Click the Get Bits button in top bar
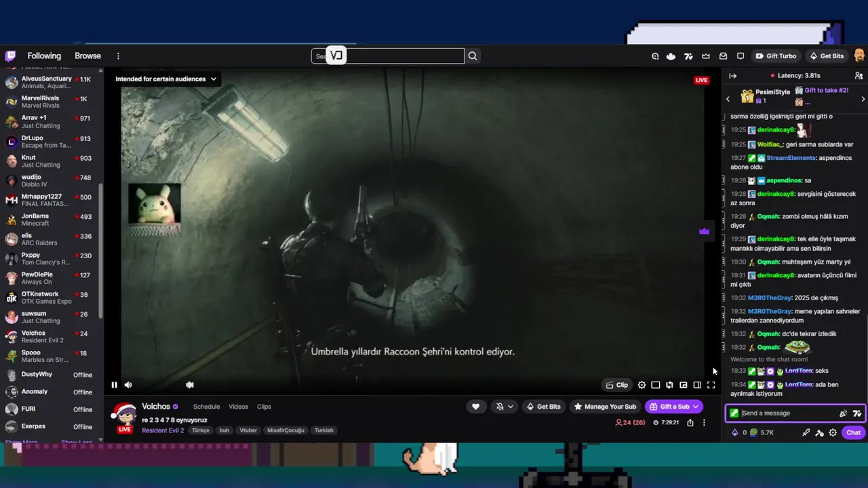This screenshot has width=868, height=488. pos(826,56)
